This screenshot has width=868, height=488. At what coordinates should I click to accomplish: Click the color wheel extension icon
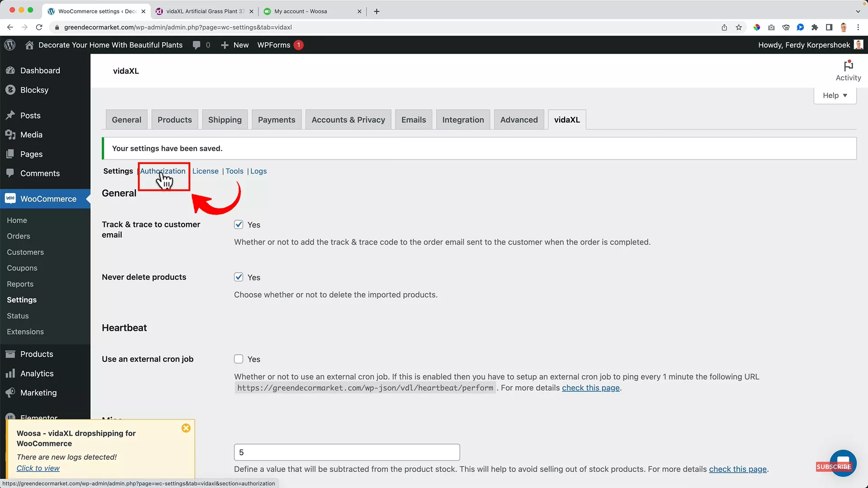(757, 27)
